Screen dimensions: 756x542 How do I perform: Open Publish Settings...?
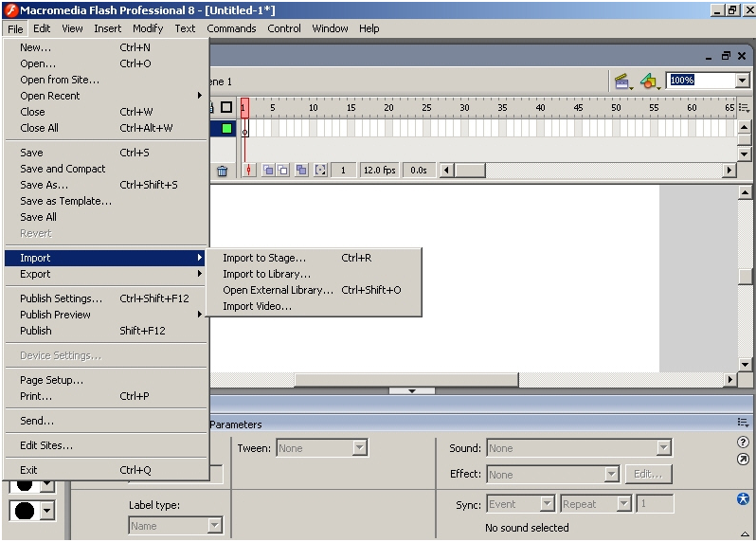click(105, 298)
